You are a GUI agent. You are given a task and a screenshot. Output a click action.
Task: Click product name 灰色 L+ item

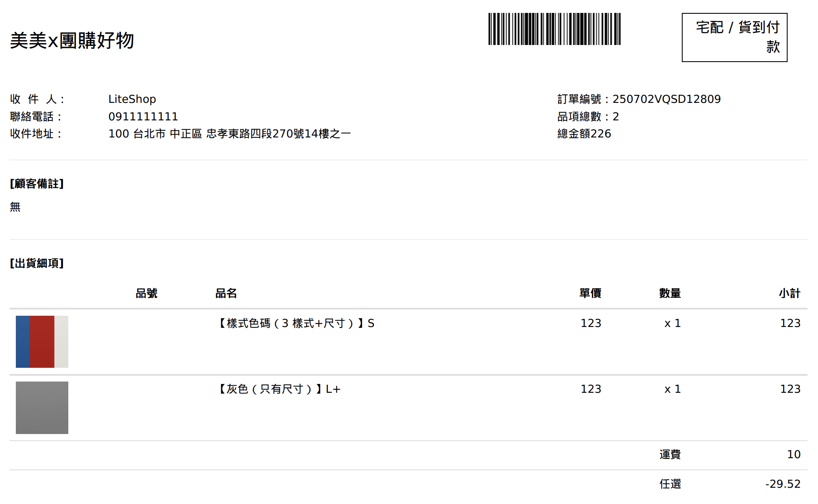[278, 389]
